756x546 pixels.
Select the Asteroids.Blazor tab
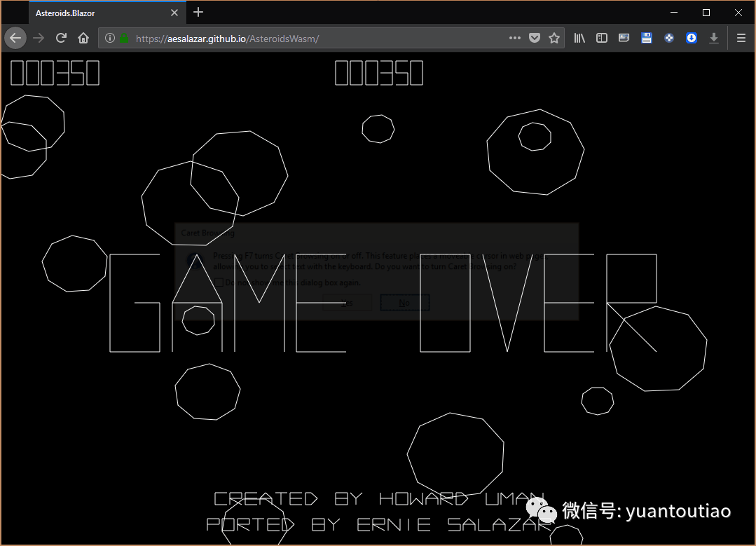(x=106, y=13)
